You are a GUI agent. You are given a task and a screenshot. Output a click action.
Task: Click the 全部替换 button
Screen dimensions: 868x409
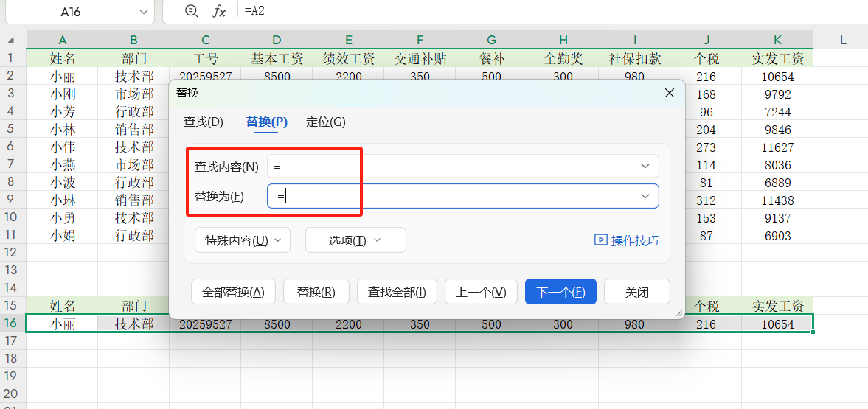(x=233, y=292)
